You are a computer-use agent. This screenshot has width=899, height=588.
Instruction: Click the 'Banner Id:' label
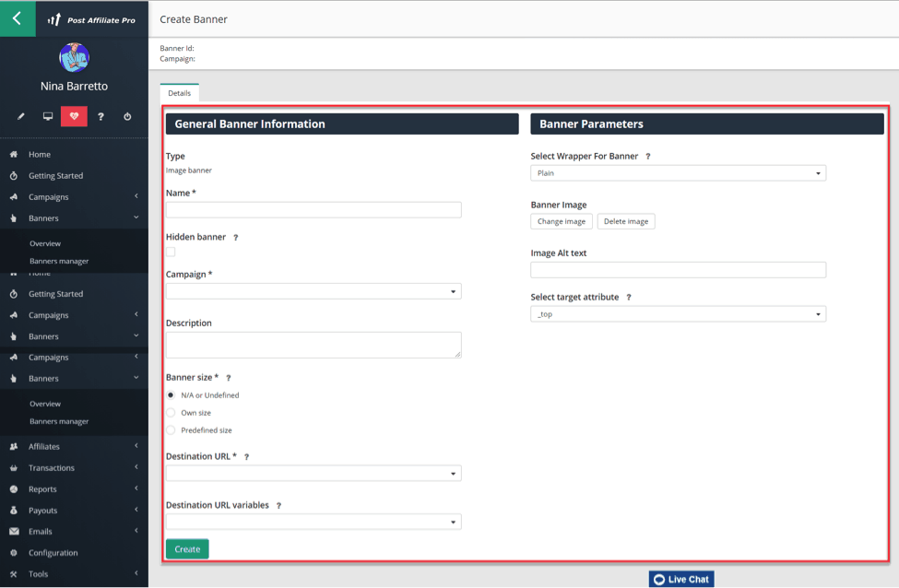177,48
